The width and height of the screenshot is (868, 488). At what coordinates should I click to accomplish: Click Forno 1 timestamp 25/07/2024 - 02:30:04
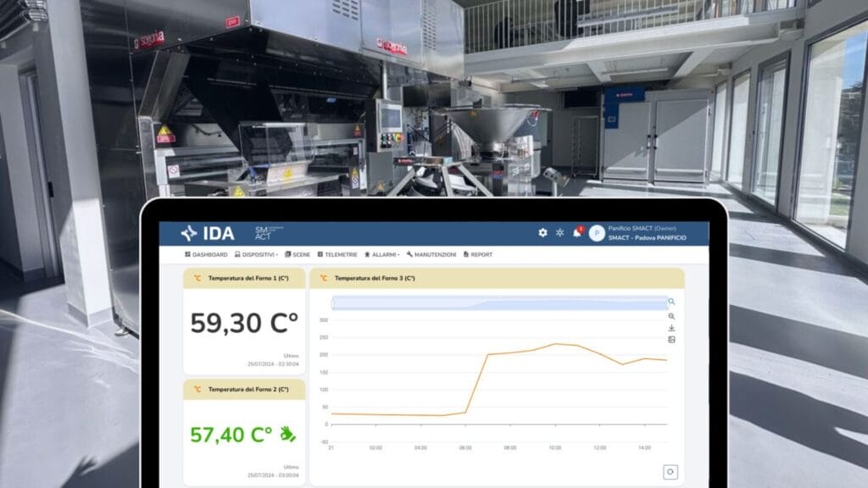click(x=273, y=364)
